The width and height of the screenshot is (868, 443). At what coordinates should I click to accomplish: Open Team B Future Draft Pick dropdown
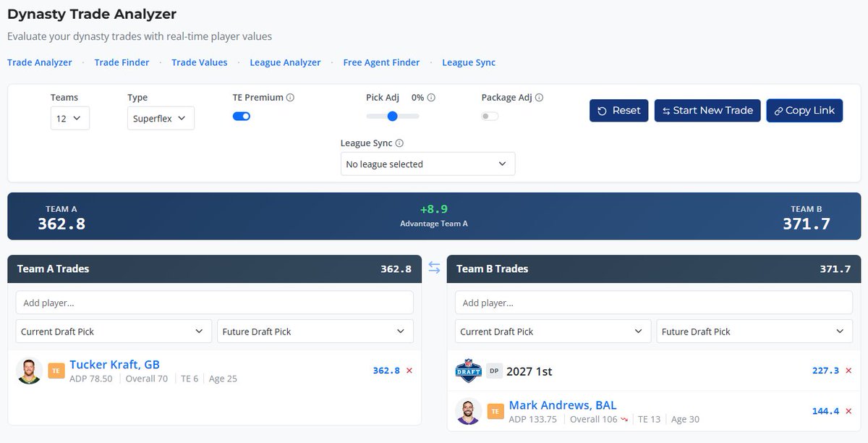click(754, 332)
